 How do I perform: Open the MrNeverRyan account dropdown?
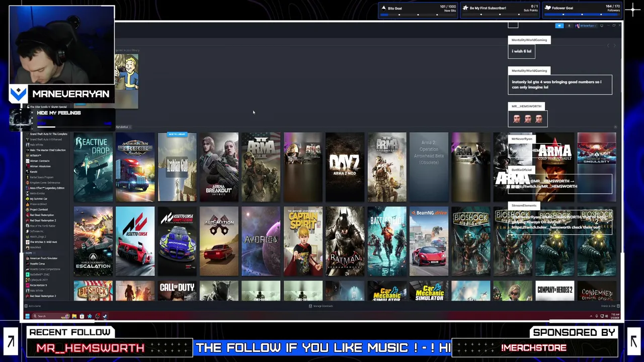pyautogui.click(x=586, y=26)
